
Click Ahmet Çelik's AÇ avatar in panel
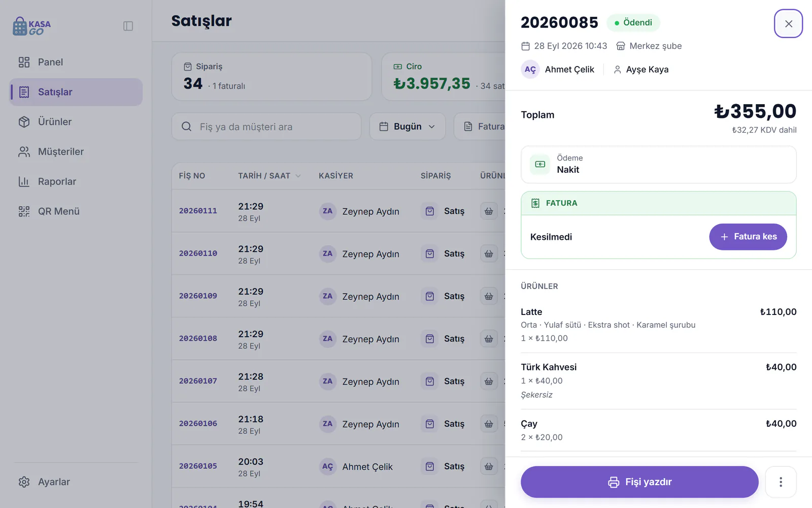pyautogui.click(x=530, y=70)
